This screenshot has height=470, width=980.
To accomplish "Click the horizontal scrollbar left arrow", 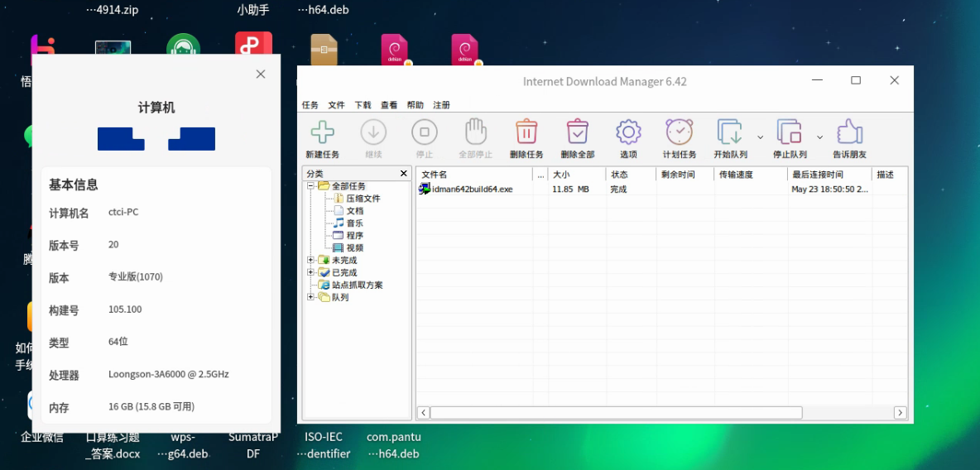I will (423, 413).
